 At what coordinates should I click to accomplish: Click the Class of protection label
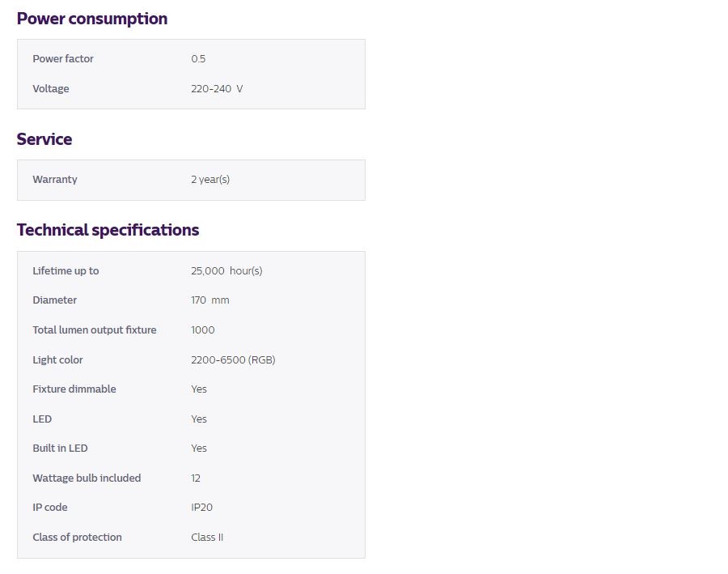(77, 538)
